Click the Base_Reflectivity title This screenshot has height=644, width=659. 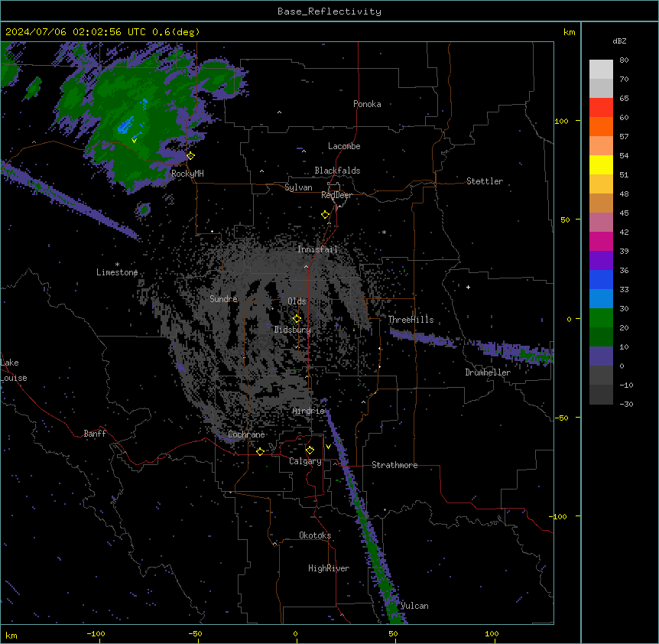[329, 11]
